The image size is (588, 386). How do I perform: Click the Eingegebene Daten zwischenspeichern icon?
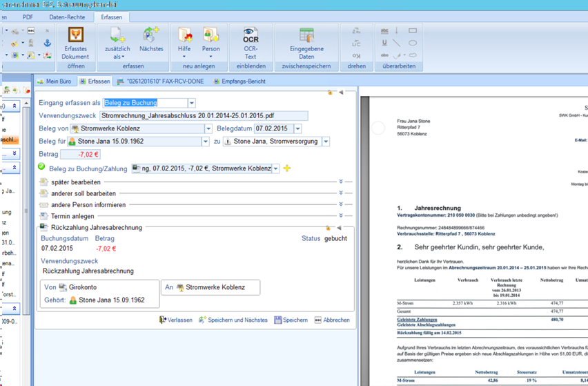[x=306, y=43]
